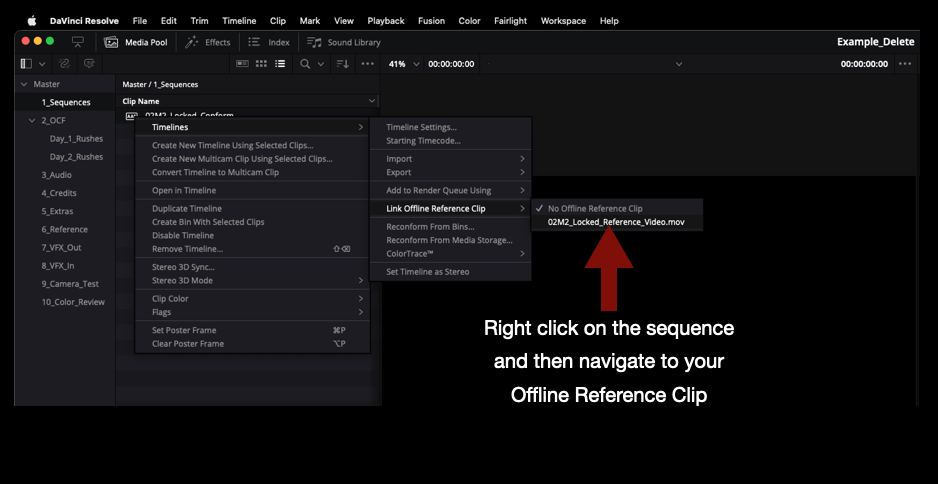Select the 5_Extras bin
938x484 pixels.
click(57, 211)
